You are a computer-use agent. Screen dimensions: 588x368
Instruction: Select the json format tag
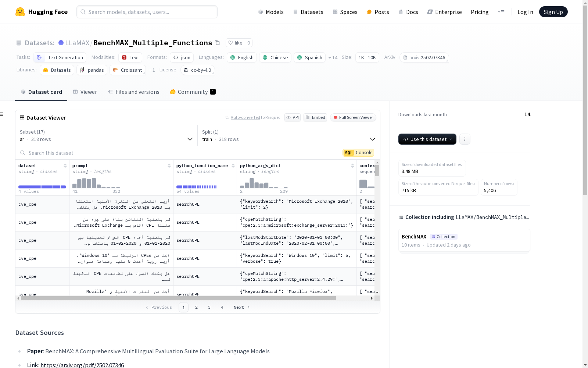click(x=182, y=57)
